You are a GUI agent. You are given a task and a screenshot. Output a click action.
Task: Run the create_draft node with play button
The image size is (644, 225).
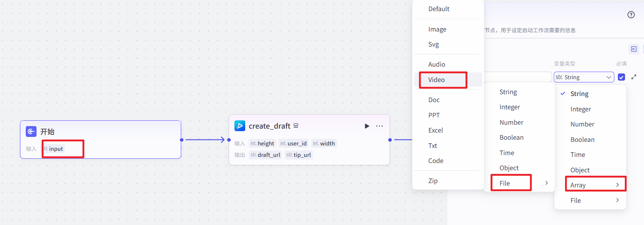pos(367,126)
